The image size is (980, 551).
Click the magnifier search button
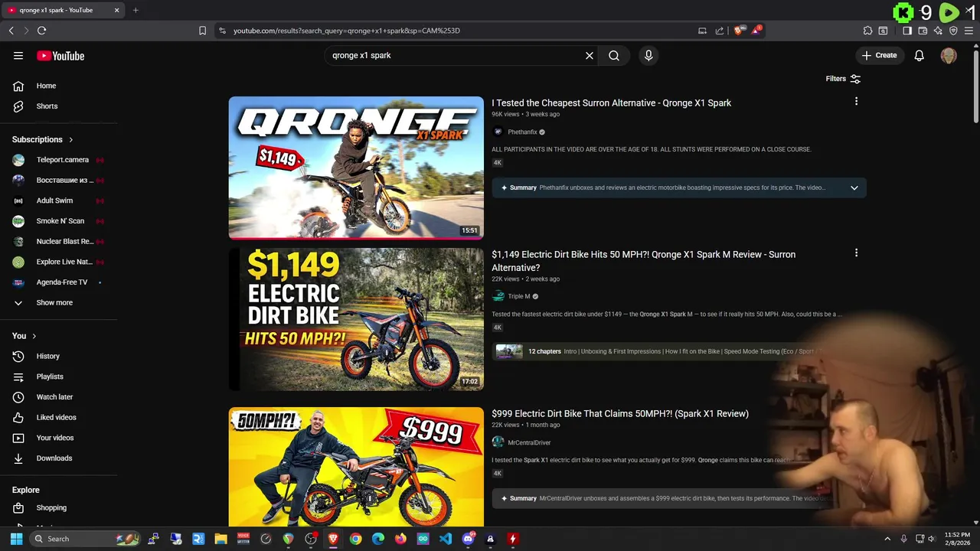tap(614, 55)
